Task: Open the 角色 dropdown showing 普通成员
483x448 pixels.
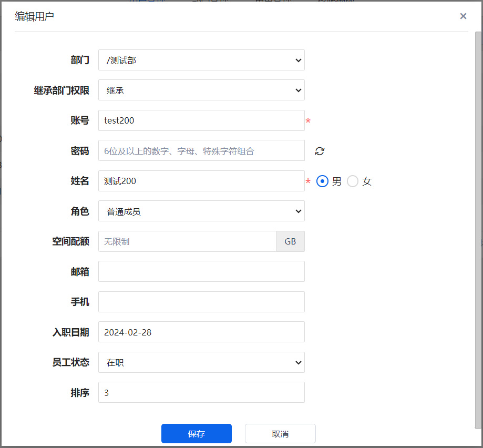Action: click(201, 211)
